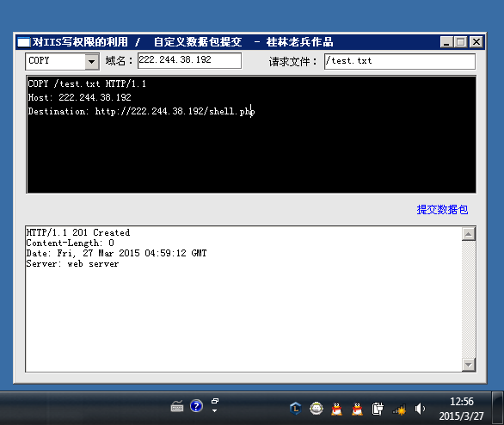Click the 'HTTP/1.1 201 Created' response line
The height and width of the screenshot is (425, 504).
[x=78, y=232]
